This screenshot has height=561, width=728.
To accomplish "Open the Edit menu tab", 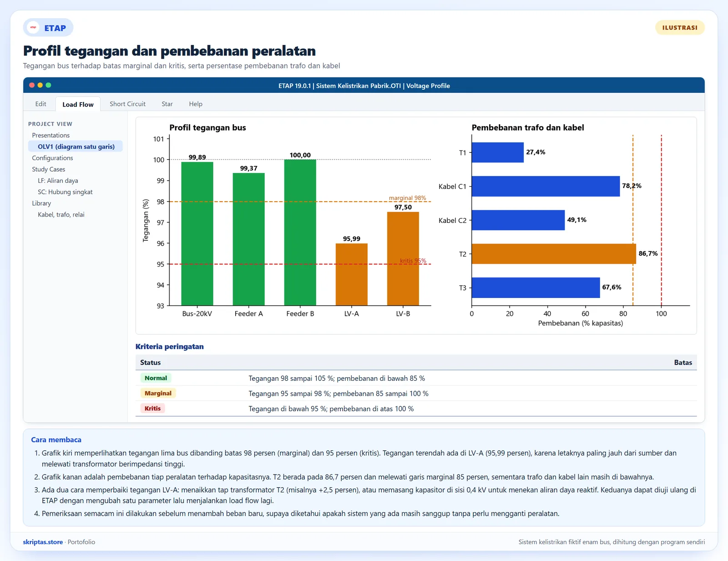I will point(41,104).
